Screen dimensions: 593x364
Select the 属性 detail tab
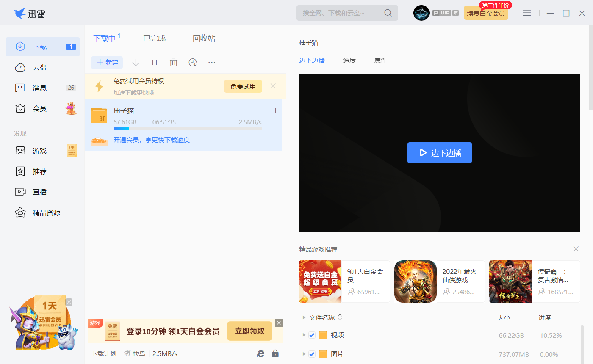381,61
